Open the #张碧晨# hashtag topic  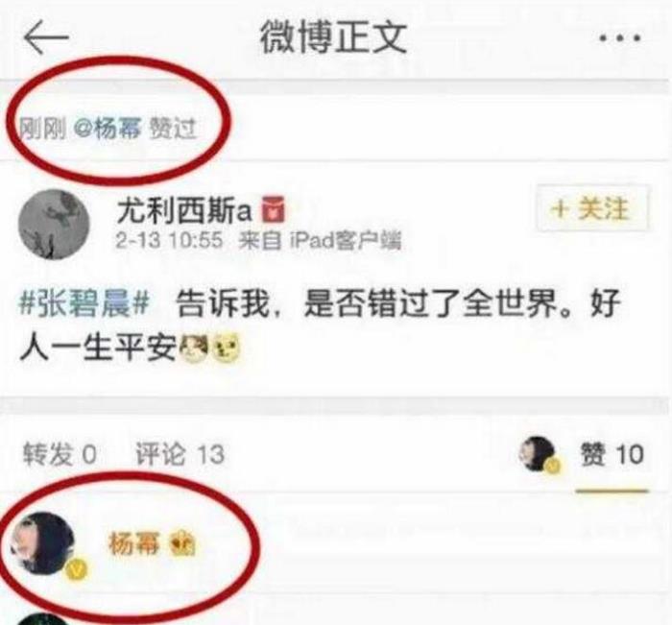[84, 303]
